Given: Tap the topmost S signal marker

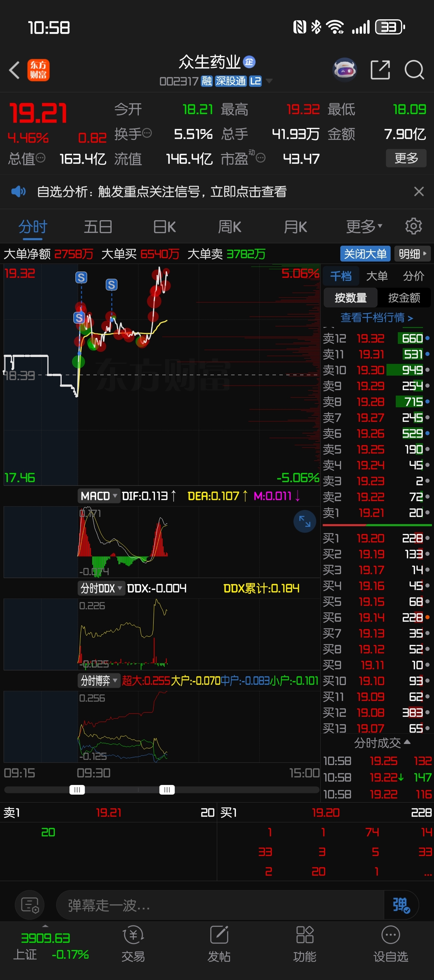Looking at the screenshot, I should click(81, 277).
